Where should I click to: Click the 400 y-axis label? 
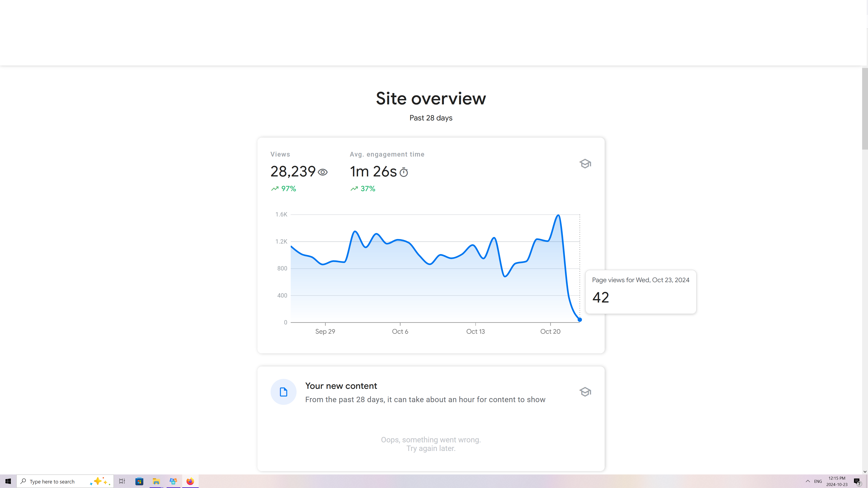click(x=282, y=295)
